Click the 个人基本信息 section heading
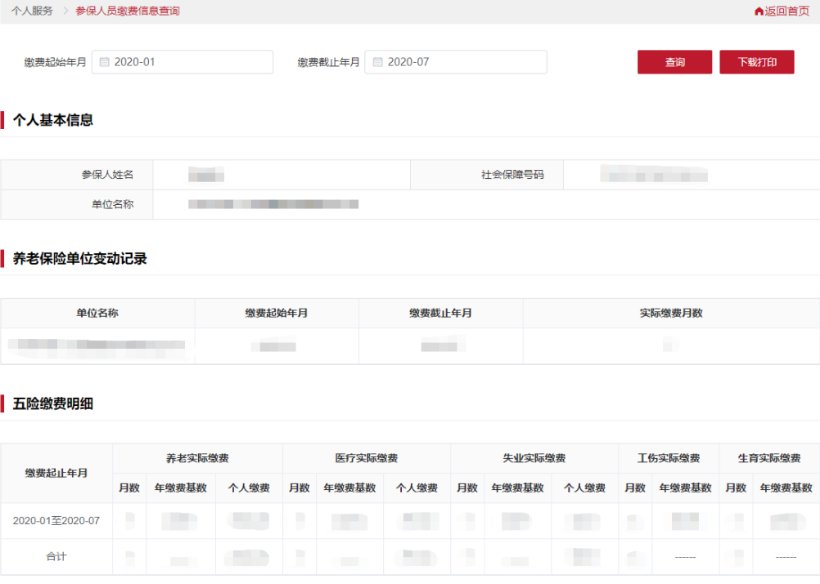The image size is (820, 584). 53,120
